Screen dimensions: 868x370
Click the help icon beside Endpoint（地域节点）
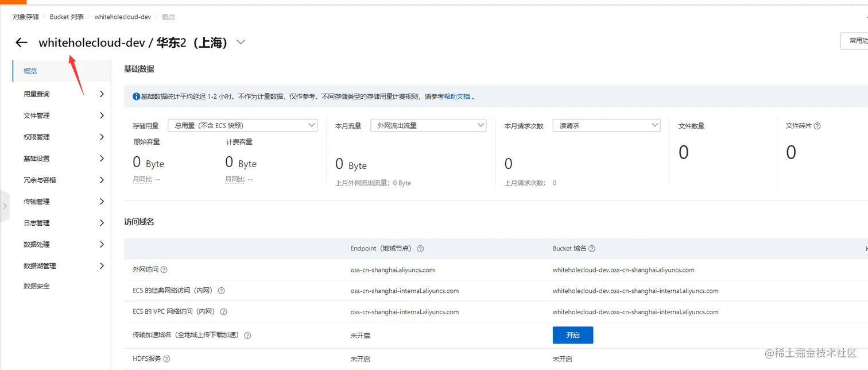tap(420, 248)
